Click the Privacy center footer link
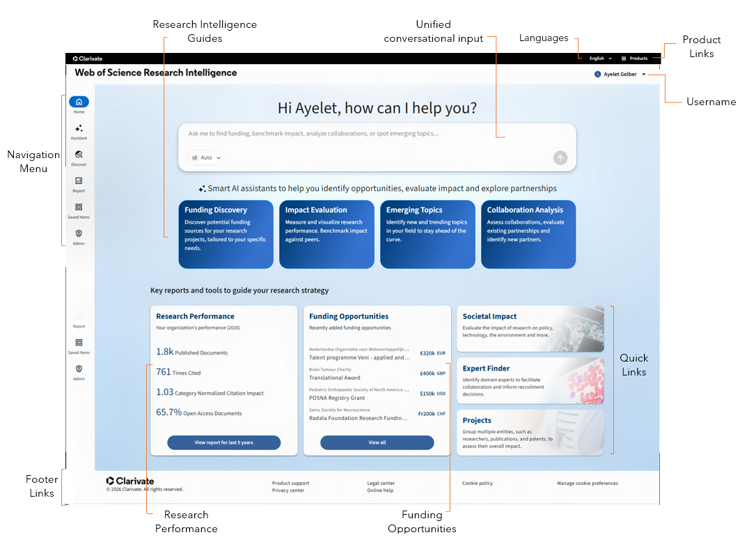756x551 pixels. pos(288,490)
